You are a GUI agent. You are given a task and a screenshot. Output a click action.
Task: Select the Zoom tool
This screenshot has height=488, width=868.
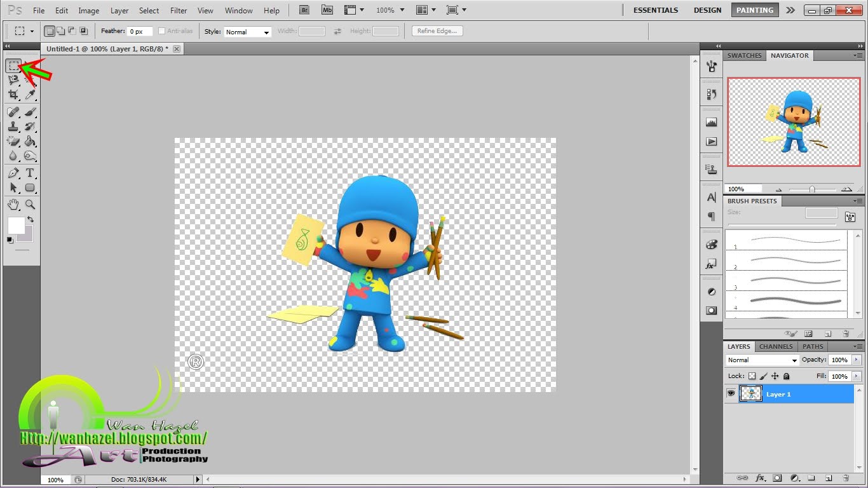tap(30, 205)
